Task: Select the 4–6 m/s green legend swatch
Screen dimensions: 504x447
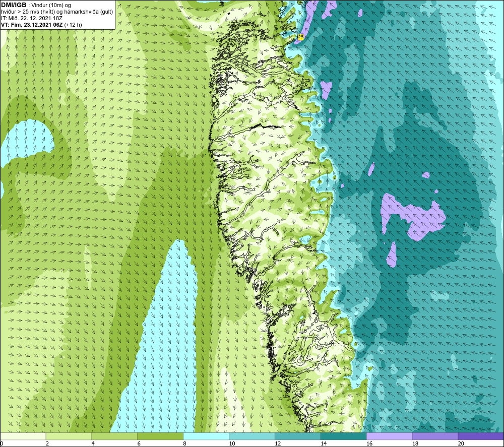Action: pyautogui.click(x=114, y=436)
